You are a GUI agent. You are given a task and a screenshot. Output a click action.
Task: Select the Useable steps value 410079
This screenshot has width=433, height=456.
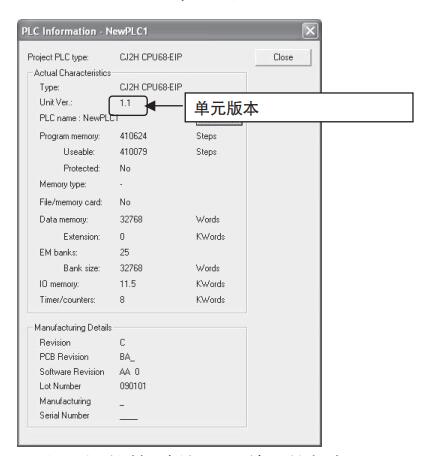[133, 152]
